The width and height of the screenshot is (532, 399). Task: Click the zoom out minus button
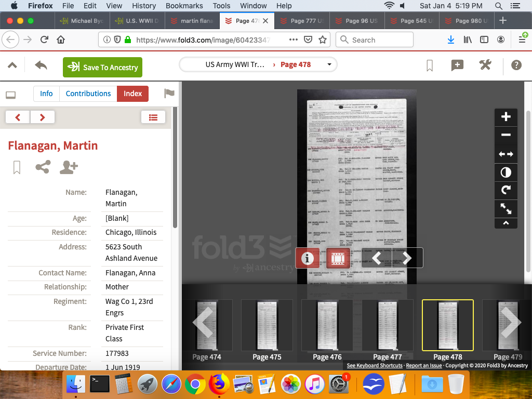(506, 136)
